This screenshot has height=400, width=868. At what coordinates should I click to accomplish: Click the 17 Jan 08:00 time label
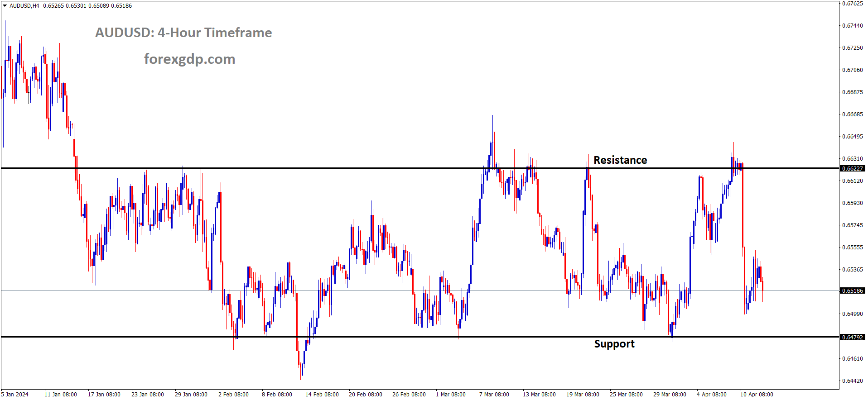pos(104,394)
